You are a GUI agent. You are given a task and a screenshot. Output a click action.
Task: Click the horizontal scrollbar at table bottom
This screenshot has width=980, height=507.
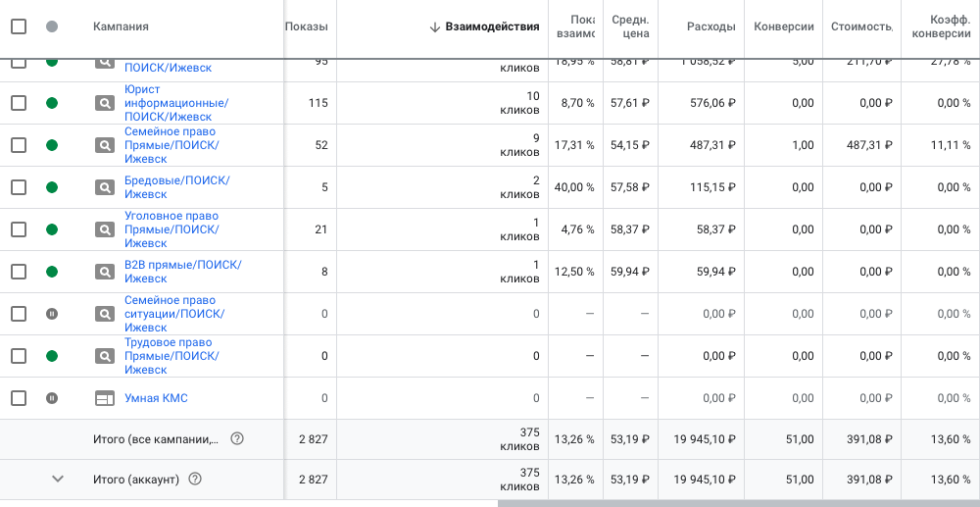(x=737, y=503)
